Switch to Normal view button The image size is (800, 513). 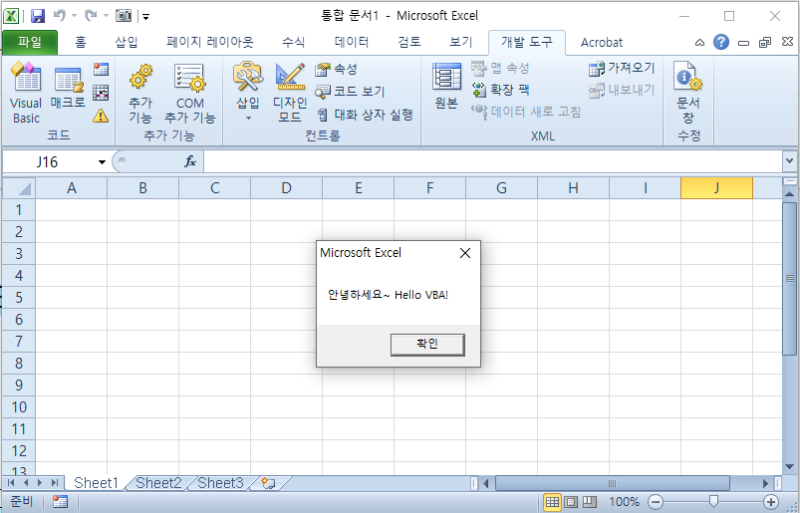[552, 502]
